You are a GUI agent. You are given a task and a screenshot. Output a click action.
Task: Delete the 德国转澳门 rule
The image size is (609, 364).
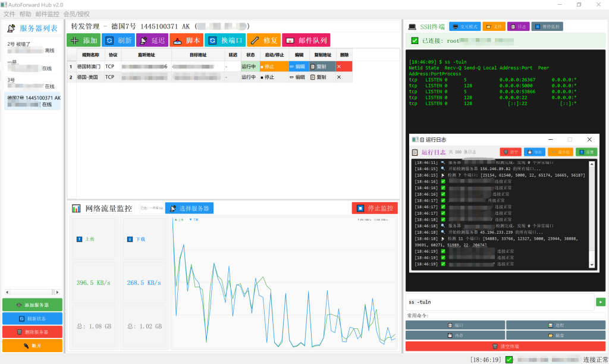344,67
